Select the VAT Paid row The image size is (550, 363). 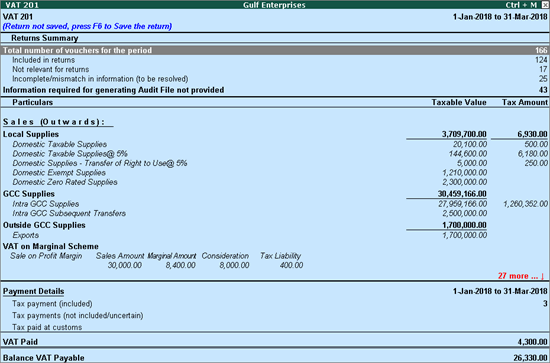tap(275, 342)
